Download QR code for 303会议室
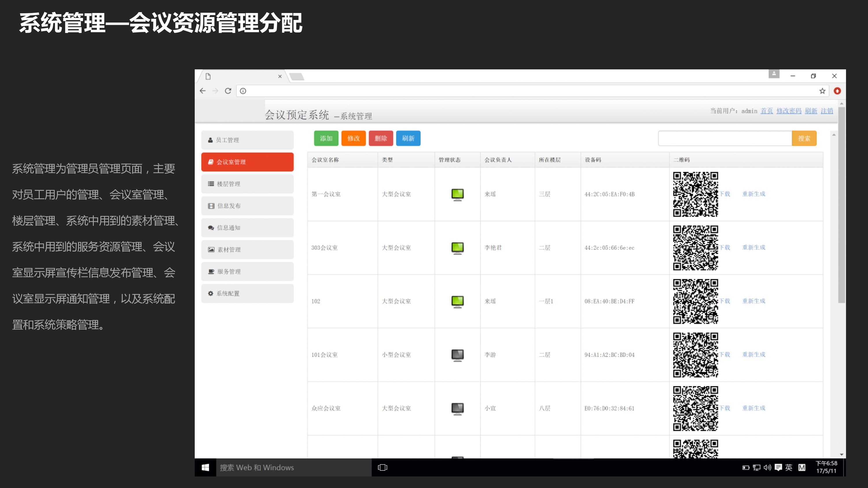 click(x=725, y=247)
